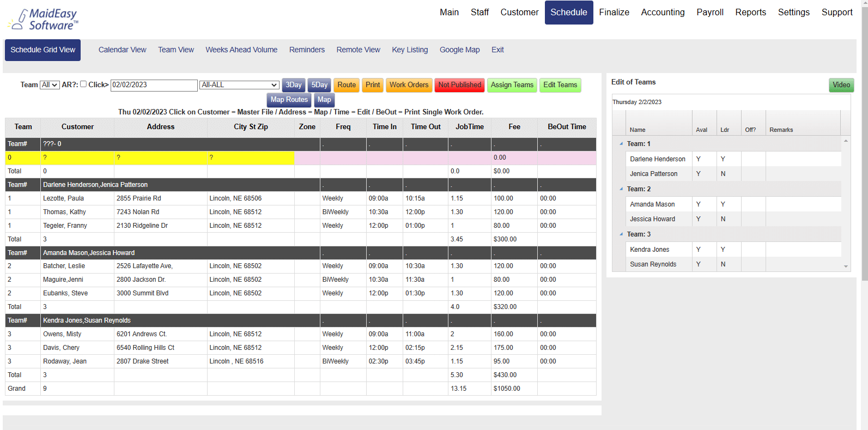This screenshot has width=868, height=430.
Task: Open the Main menu
Action: tap(450, 13)
